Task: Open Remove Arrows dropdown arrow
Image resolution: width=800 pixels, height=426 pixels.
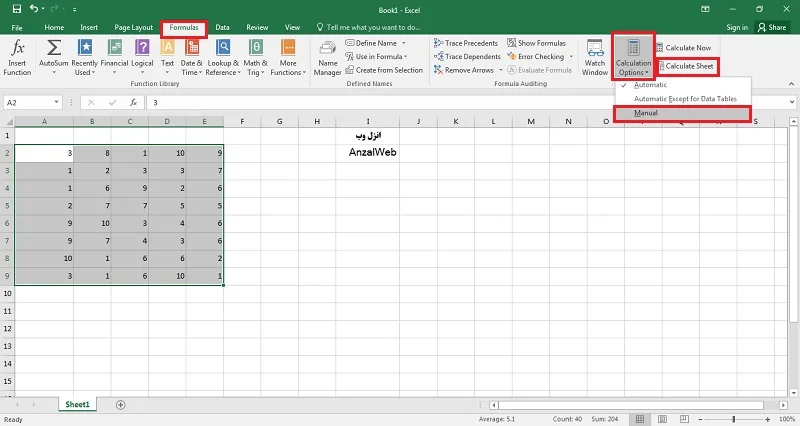Action: point(501,70)
